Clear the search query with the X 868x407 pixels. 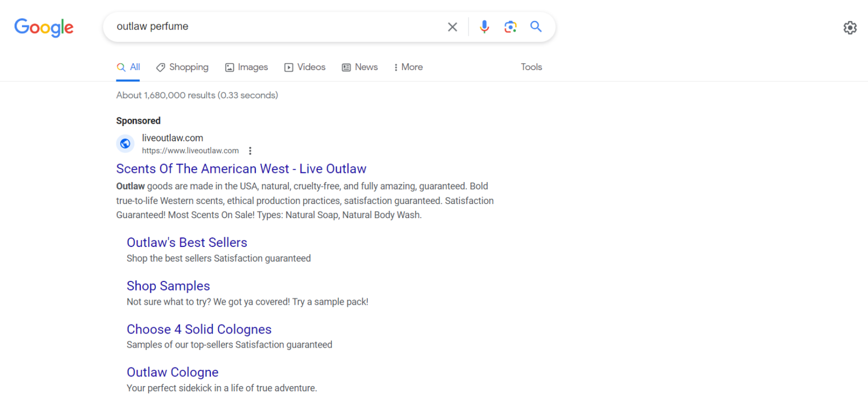[452, 27]
